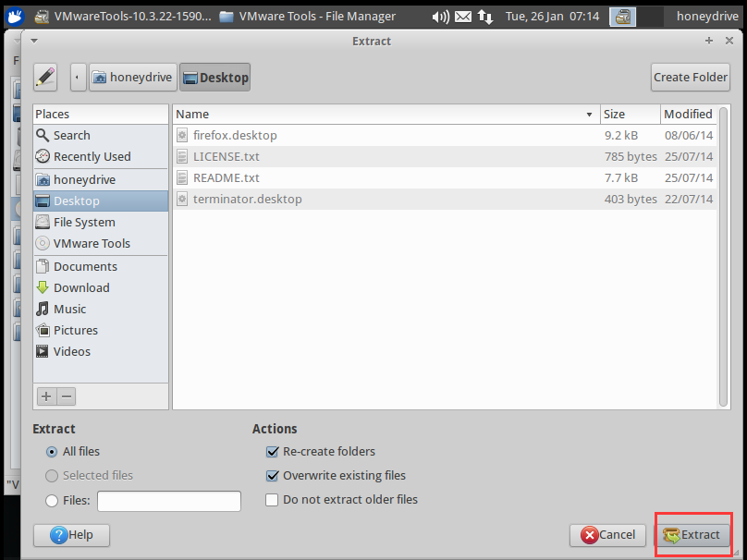Click the Music note icon
The width and height of the screenshot is (747, 560).
(x=43, y=309)
